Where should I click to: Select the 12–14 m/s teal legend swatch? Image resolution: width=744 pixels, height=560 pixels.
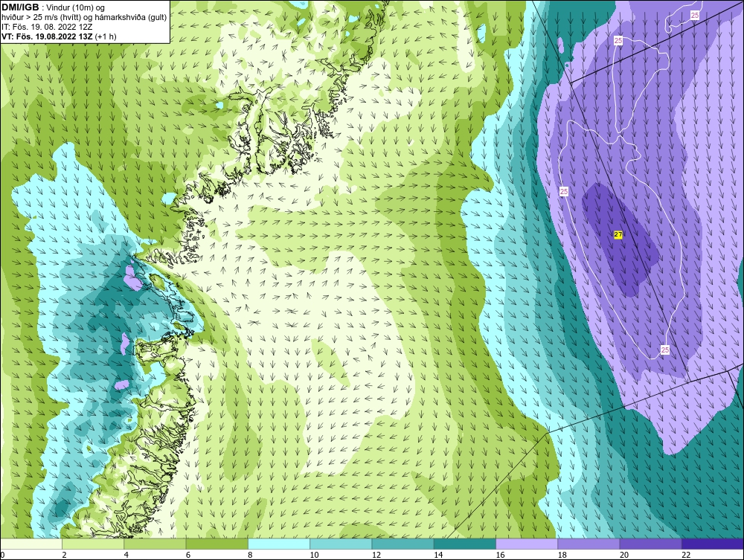[x=403, y=544]
